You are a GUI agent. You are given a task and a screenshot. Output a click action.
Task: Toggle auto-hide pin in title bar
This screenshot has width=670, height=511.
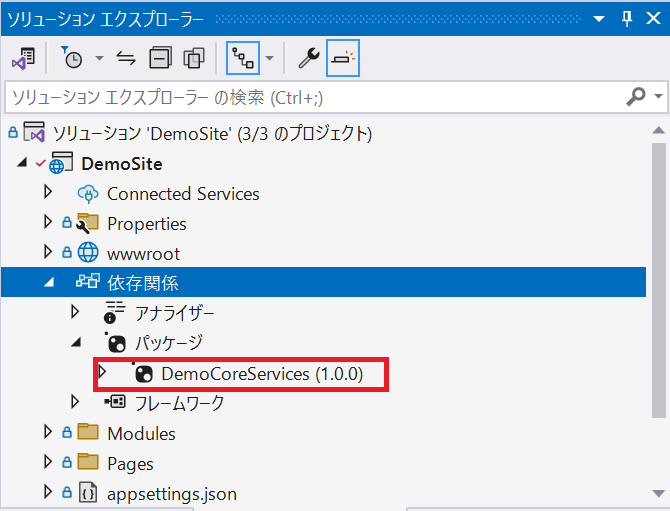[x=627, y=19]
